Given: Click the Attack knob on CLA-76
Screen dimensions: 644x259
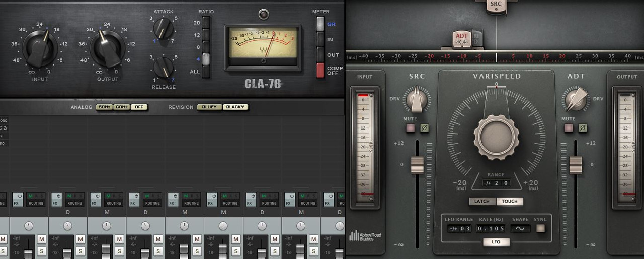Looking at the screenshot, I should 163,29.
